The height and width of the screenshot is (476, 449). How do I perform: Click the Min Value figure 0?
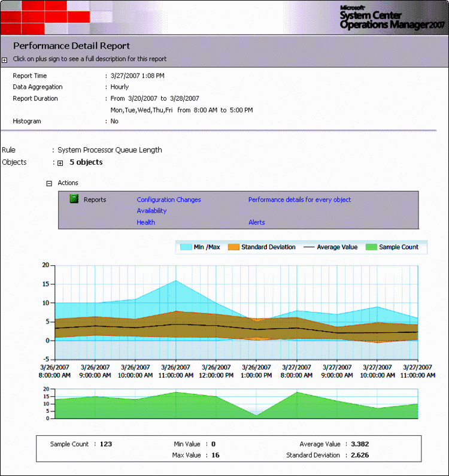[x=213, y=444]
